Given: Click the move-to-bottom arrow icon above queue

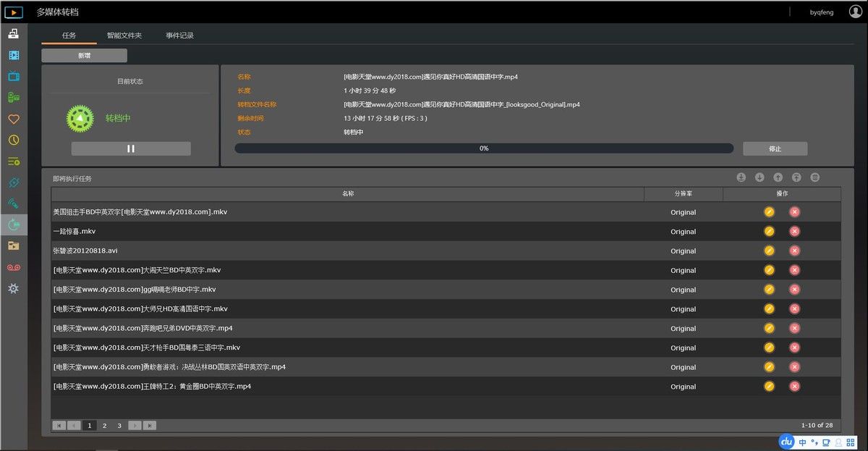Looking at the screenshot, I should tap(741, 177).
